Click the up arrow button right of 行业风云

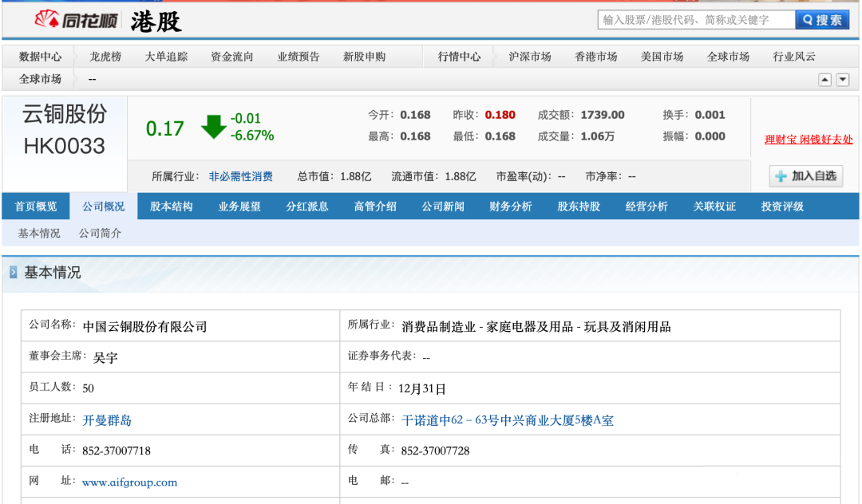click(x=825, y=79)
